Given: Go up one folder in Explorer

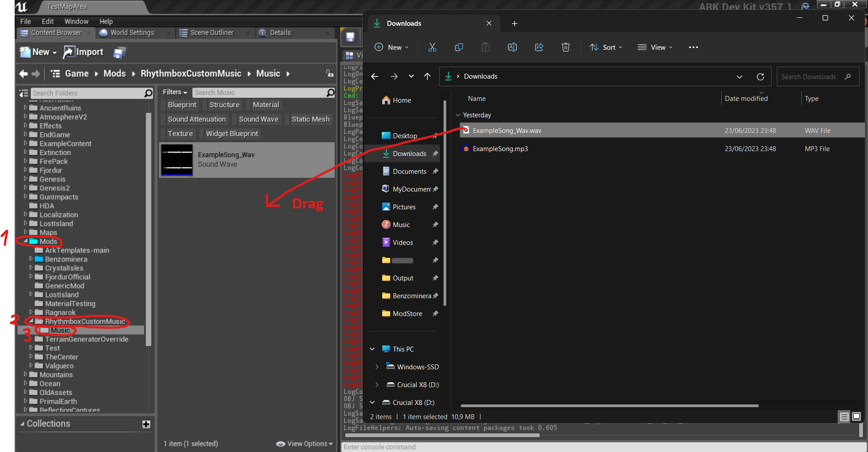Looking at the screenshot, I should pos(427,76).
